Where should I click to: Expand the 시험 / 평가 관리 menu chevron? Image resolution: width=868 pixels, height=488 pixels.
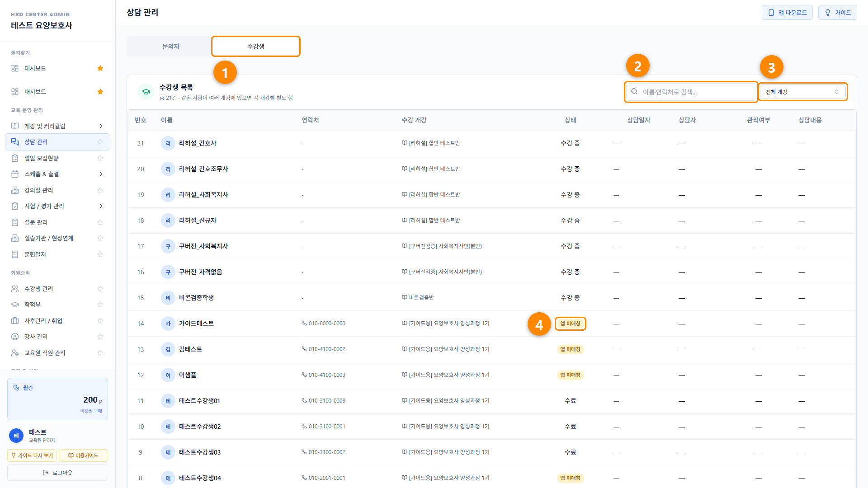coord(101,206)
